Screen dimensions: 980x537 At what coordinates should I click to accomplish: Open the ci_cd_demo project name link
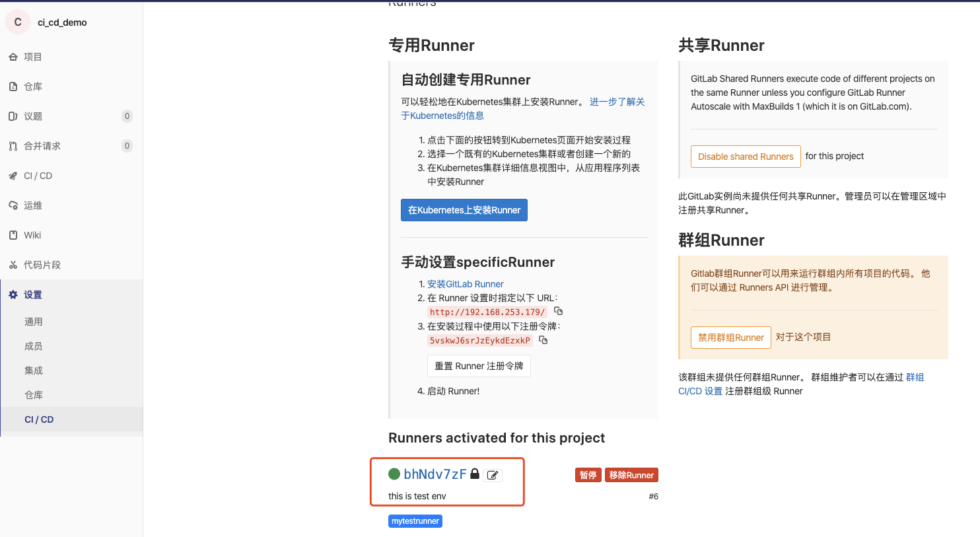pos(62,22)
